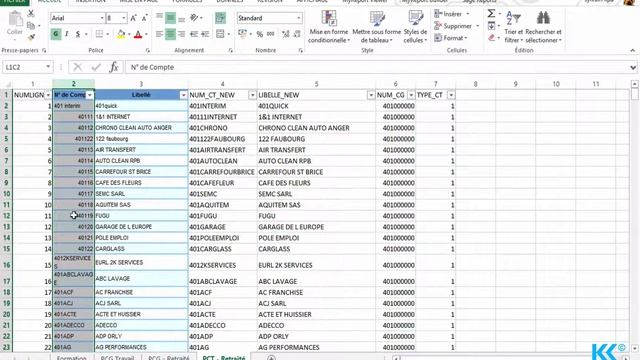This screenshot has width=640, height=360.
Task: Confirm entry with the checkmark formula bar icon
Action: (x=96, y=67)
